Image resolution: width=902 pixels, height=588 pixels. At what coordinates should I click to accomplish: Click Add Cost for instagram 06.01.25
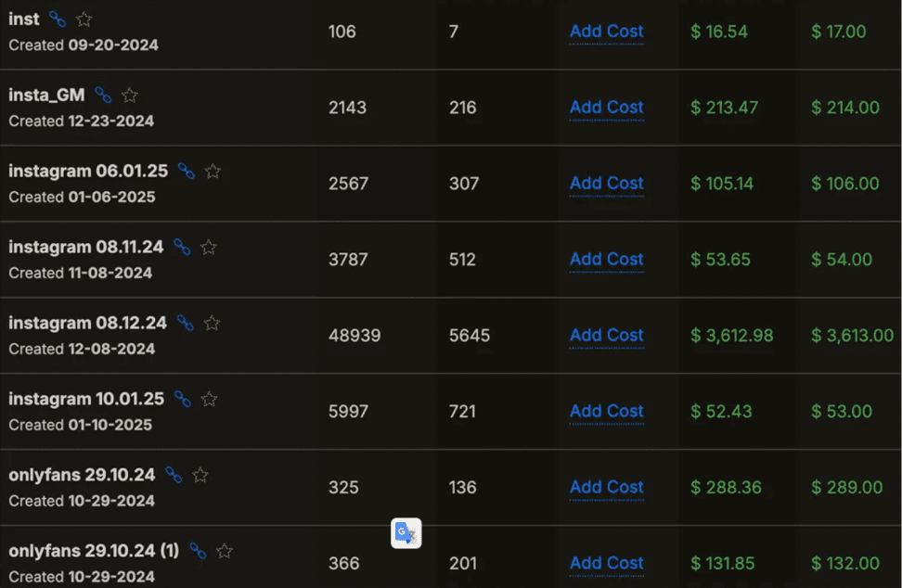606,184
